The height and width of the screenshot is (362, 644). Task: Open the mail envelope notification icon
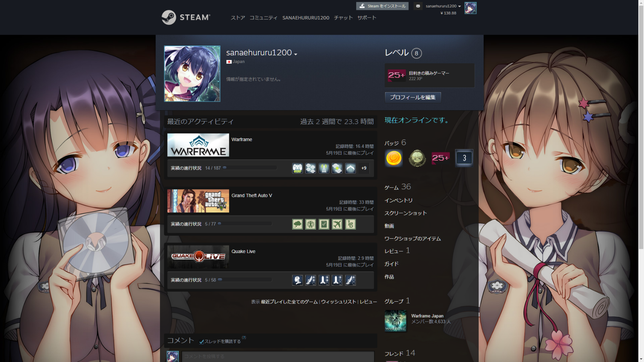point(418,6)
